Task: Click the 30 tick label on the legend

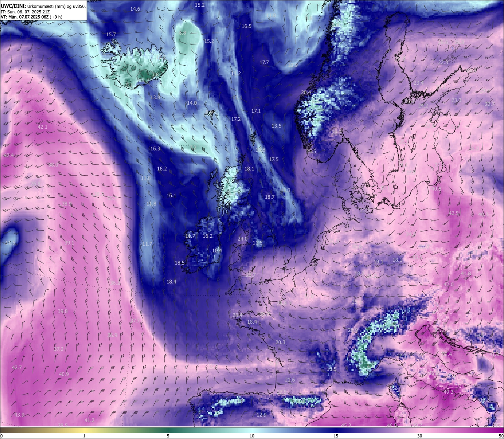Action: (420, 436)
